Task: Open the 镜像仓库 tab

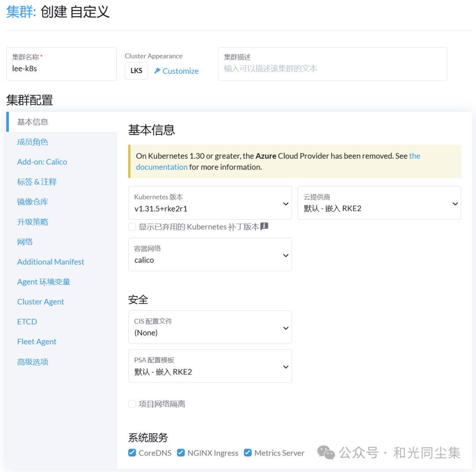Action: [x=62, y=202]
